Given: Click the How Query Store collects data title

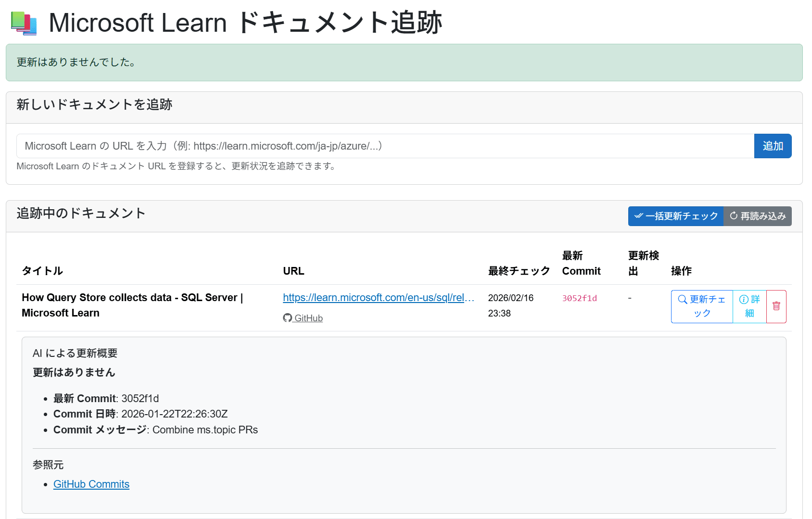Looking at the screenshot, I should 132,305.
